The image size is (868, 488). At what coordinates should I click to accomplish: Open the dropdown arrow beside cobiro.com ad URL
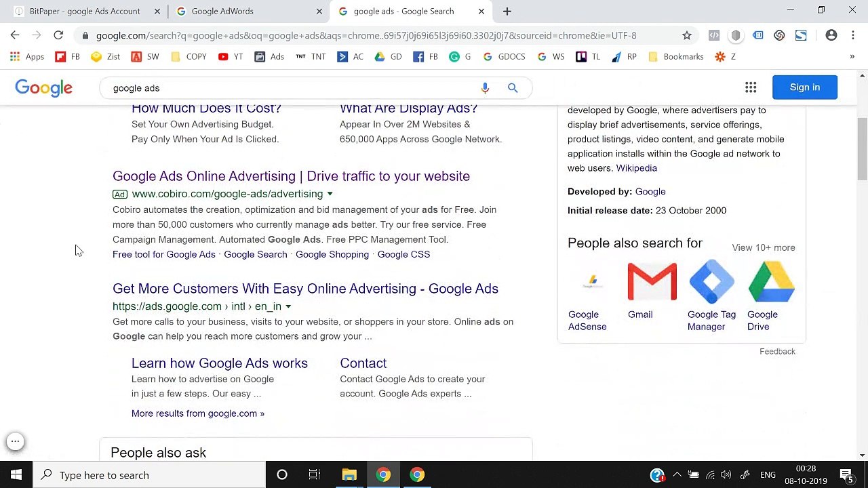tap(330, 194)
